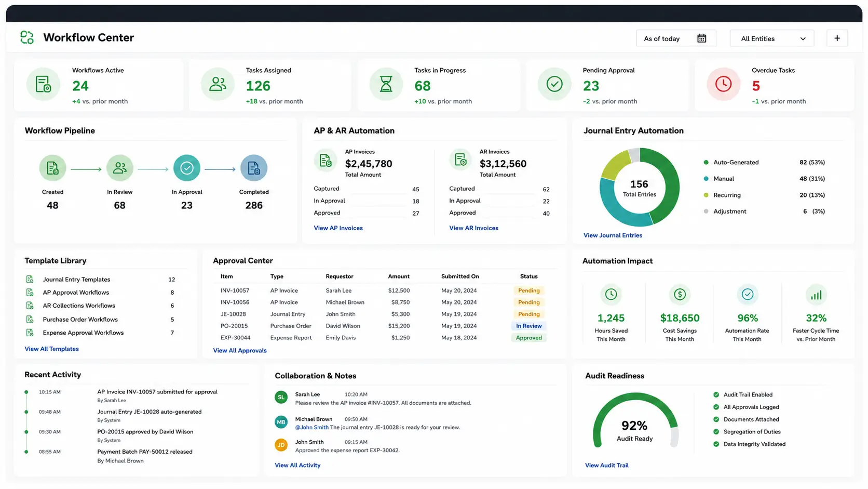Screen dimensions: 868x489
Task: Click the Submitted On column header
Action: coord(460,276)
